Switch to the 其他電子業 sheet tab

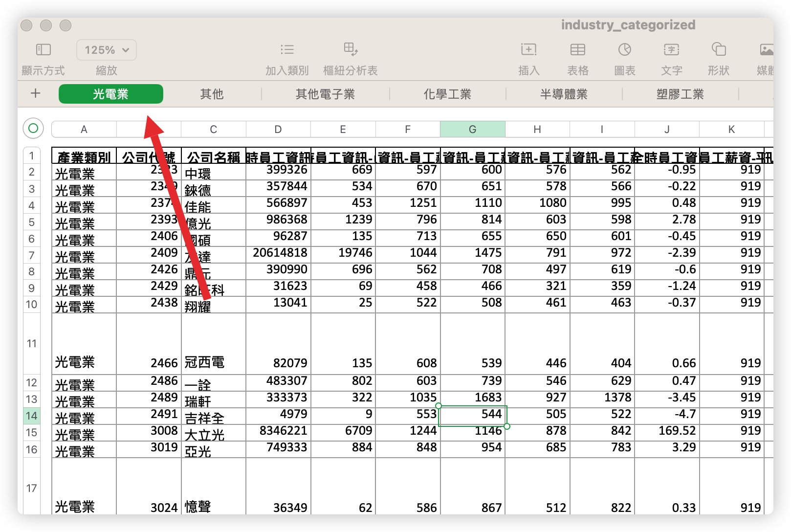click(x=326, y=94)
